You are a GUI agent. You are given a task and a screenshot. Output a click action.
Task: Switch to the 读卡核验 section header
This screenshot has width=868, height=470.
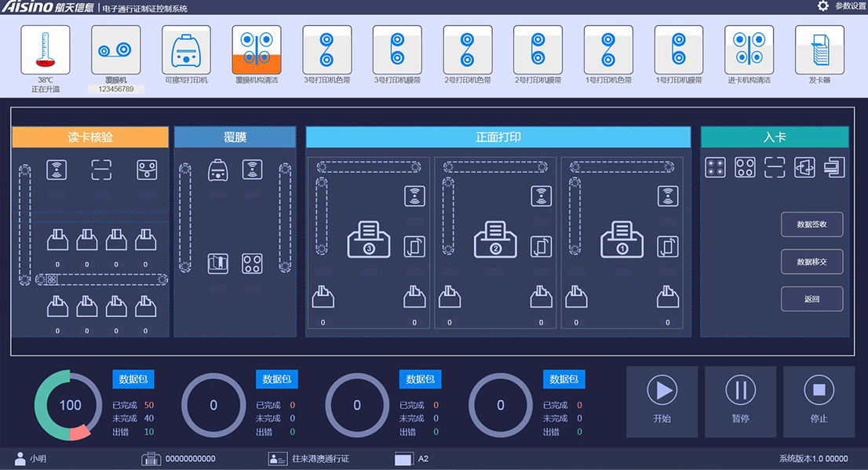coord(90,137)
